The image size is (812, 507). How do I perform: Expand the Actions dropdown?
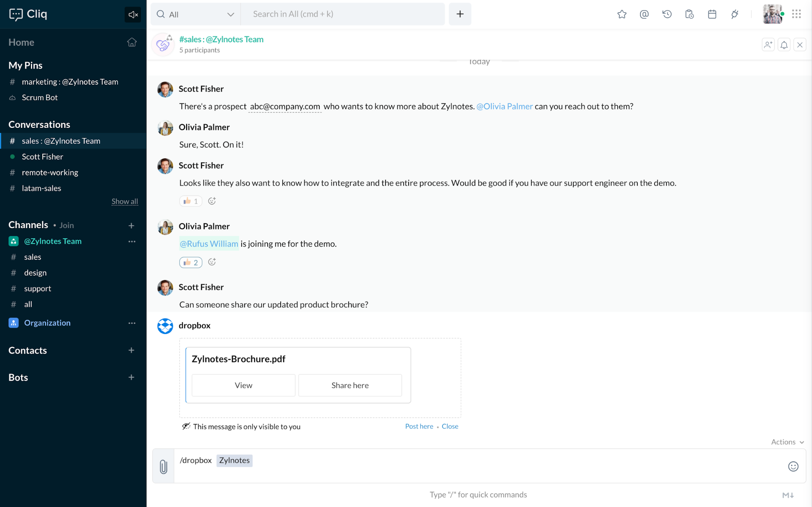coord(787,442)
